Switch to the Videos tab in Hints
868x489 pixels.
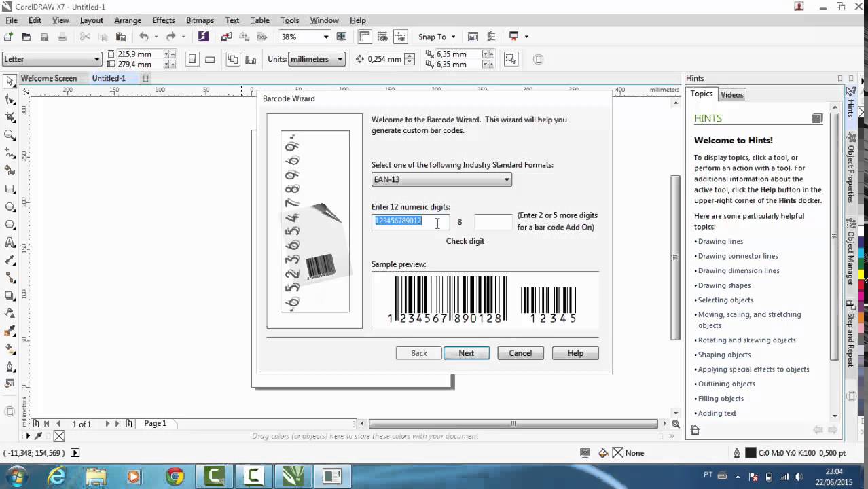[732, 94]
